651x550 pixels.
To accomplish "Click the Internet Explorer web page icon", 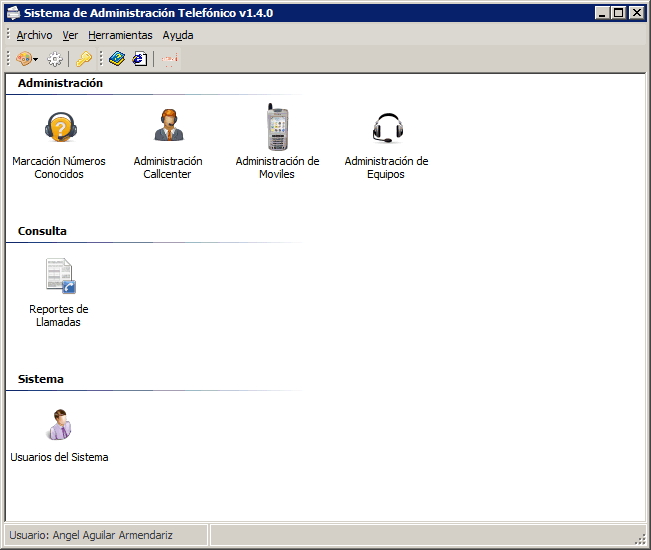I will pyautogui.click(x=140, y=59).
